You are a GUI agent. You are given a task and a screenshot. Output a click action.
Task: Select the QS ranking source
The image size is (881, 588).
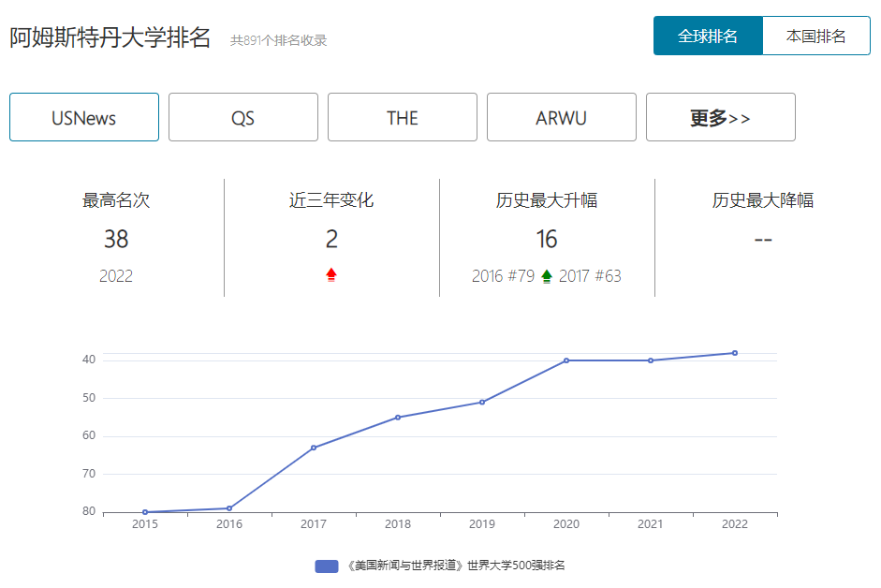tap(242, 117)
